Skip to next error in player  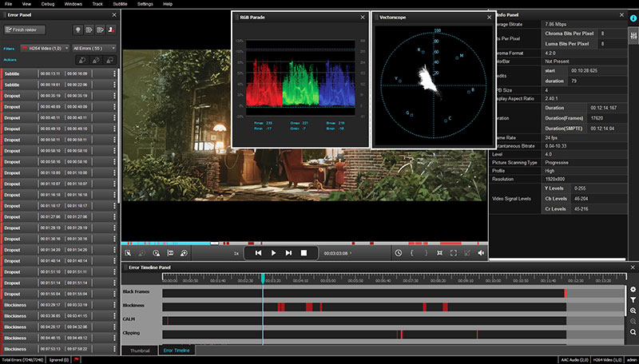(x=288, y=253)
